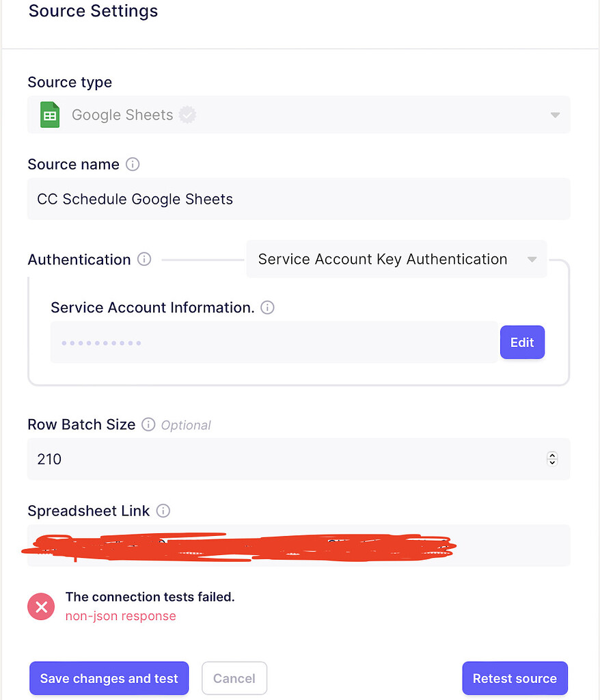Click the Row Batch Size info icon

[148, 425]
